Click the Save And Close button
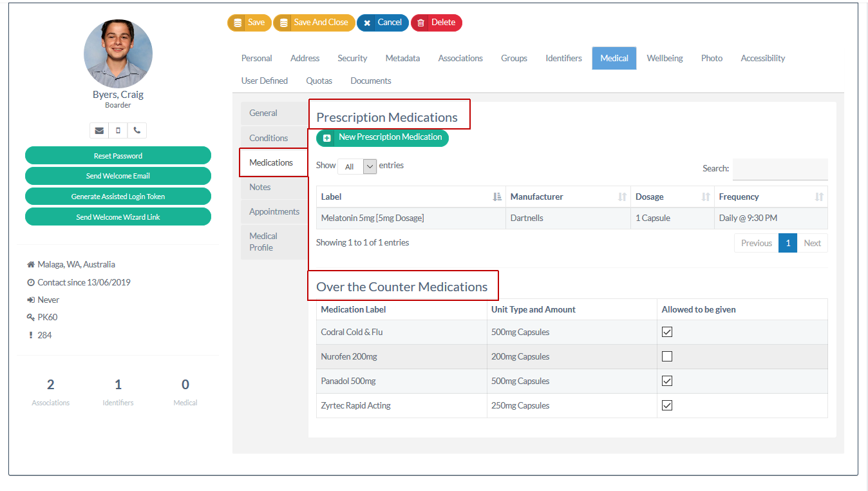Screen dimensions: 868x491 (314, 23)
